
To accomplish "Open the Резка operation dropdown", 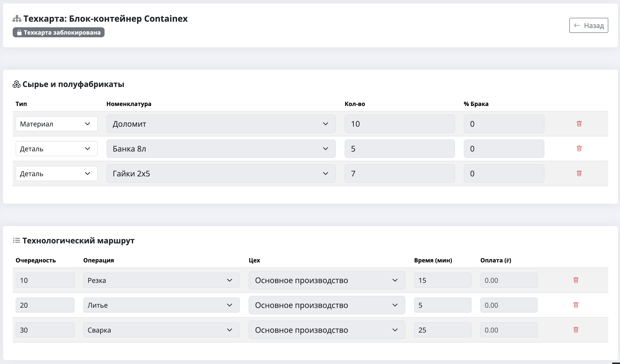I will (161, 280).
